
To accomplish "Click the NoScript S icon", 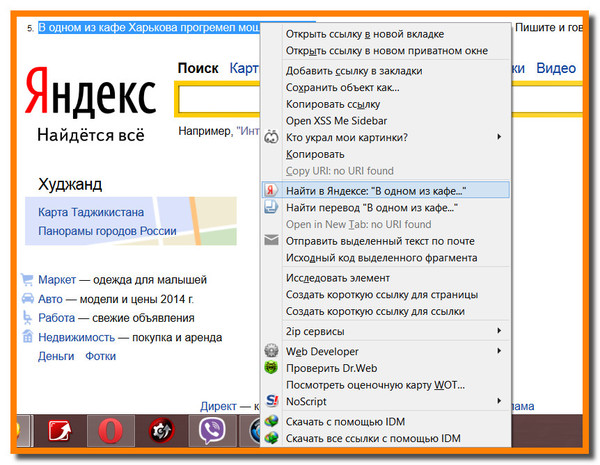I will pyautogui.click(x=272, y=401).
